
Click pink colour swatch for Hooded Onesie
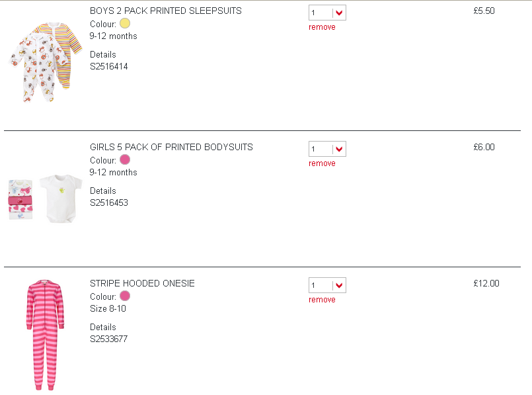(x=125, y=296)
